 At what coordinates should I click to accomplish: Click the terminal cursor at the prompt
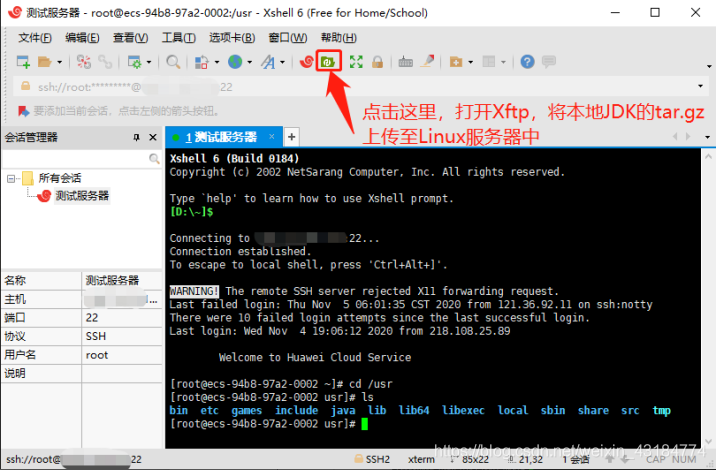pyautogui.click(x=364, y=424)
